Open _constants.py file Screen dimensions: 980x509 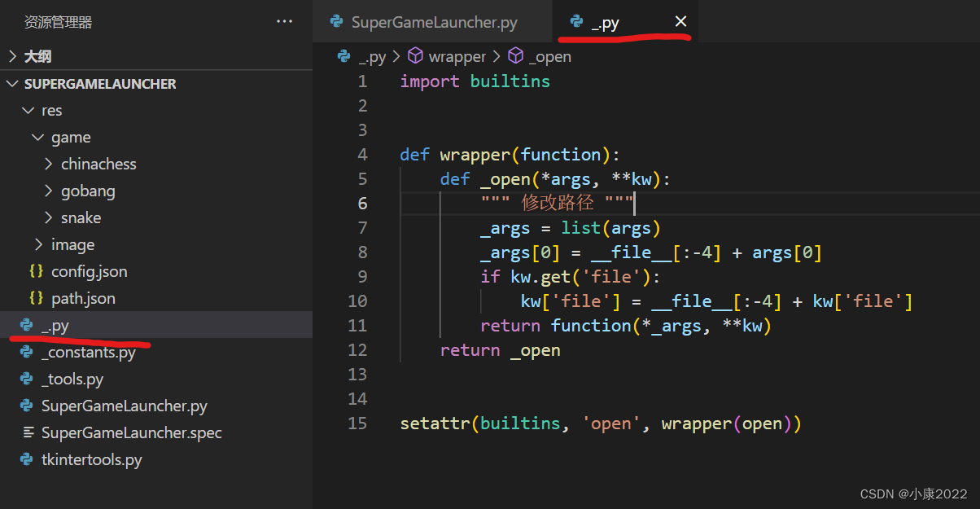156,352
